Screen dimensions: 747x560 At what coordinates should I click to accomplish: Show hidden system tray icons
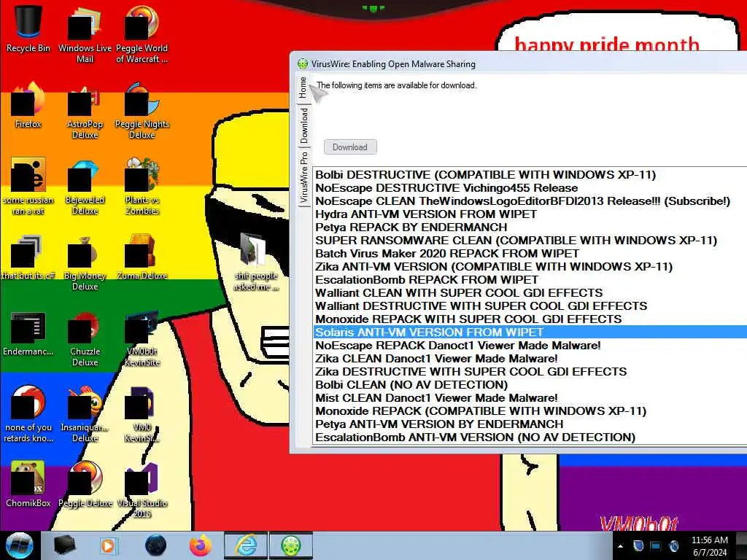pyautogui.click(x=620, y=546)
